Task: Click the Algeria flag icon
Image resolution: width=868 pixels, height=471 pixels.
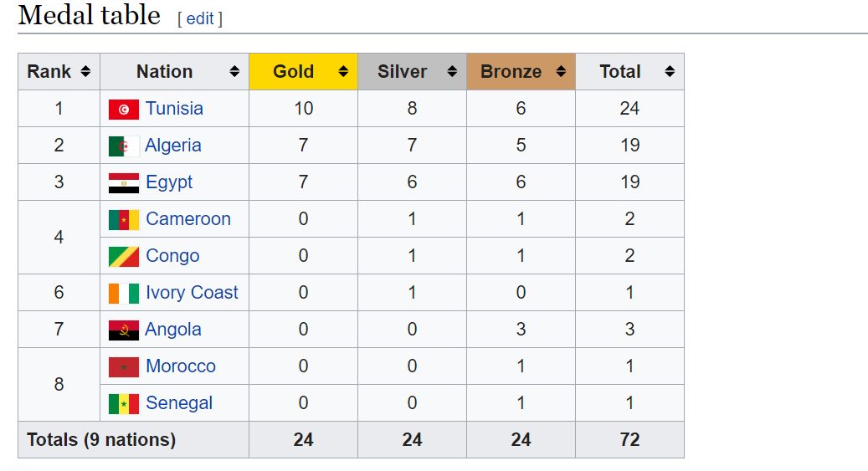Action: (123, 146)
